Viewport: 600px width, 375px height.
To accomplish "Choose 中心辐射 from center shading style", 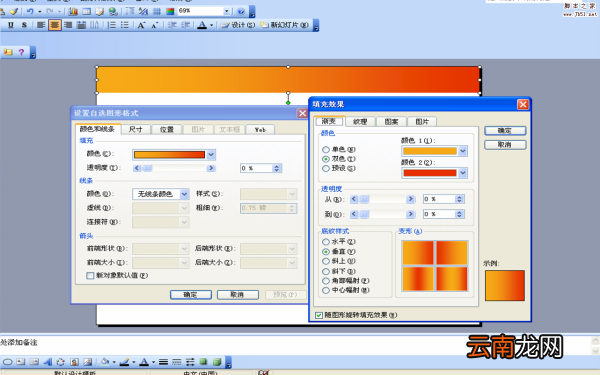I will [x=326, y=290].
